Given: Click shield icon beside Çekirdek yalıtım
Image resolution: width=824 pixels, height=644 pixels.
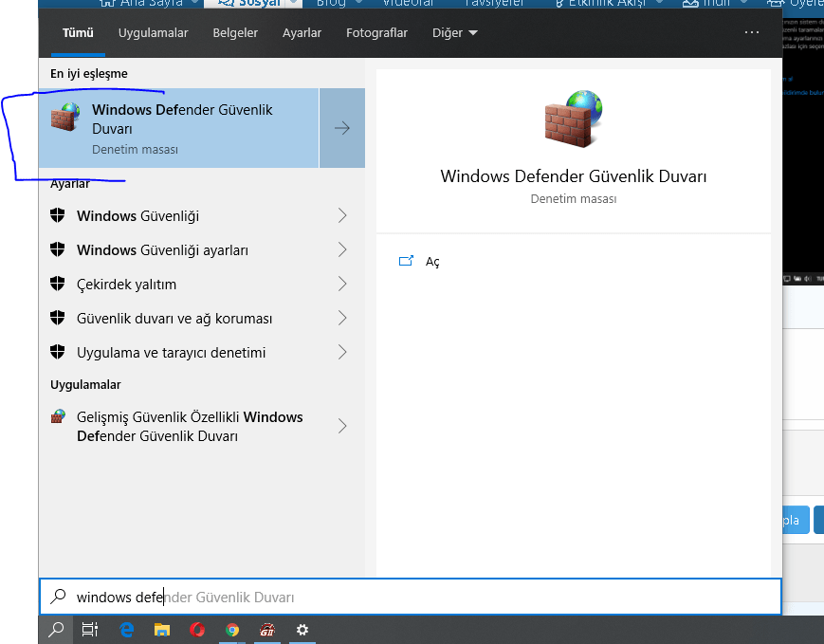Looking at the screenshot, I should [57, 284].
